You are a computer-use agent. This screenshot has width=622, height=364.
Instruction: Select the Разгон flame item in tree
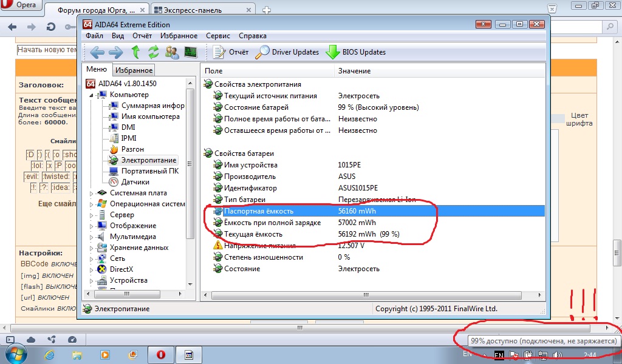click(x=132, y=149)
